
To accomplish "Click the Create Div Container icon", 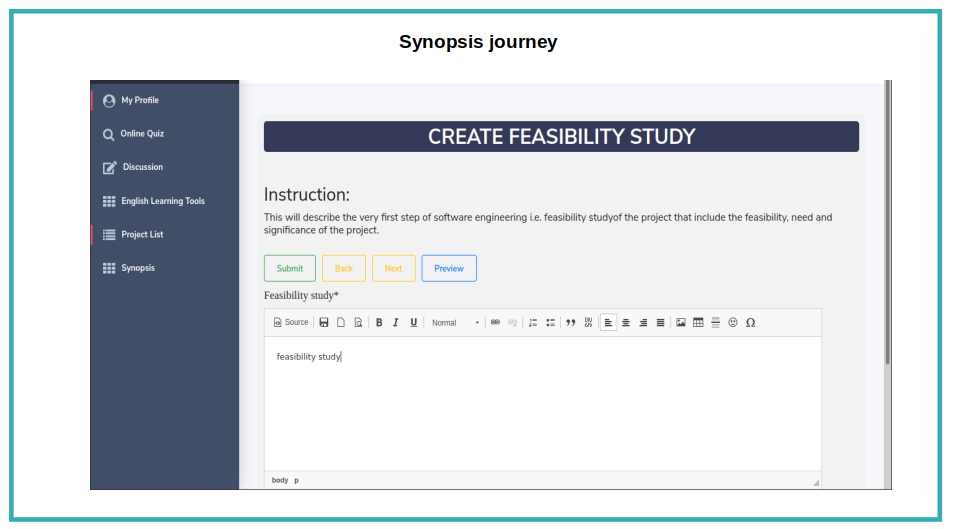I will [x=588, y=323].
